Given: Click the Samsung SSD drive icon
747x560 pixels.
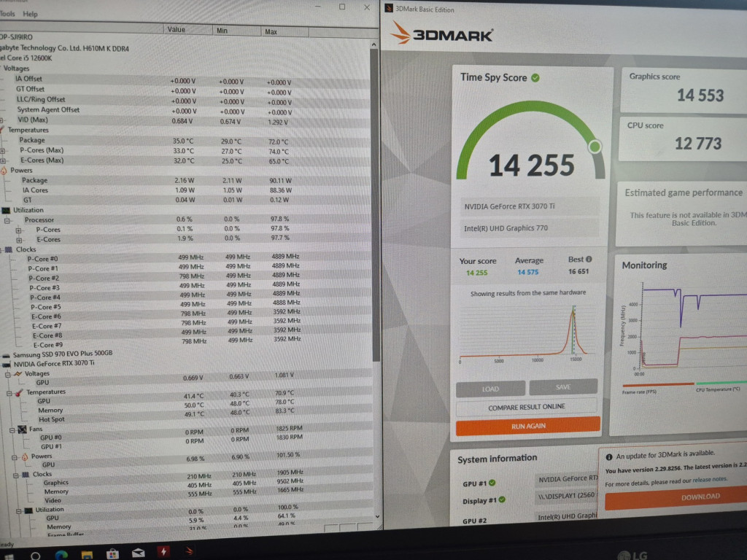Looking at the screenshot, I should tap(6, 355).
